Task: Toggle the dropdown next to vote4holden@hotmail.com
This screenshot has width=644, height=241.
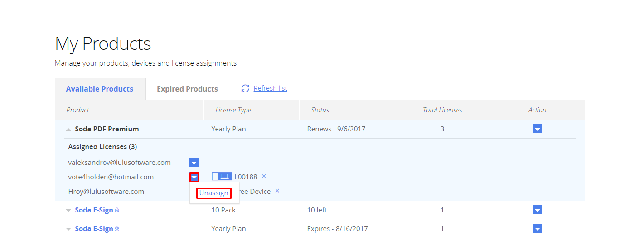Action: pyautogui.click(x=194, y=177)
